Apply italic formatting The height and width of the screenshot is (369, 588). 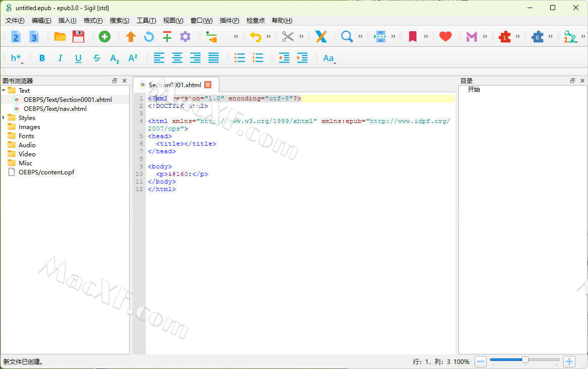coord(60,58)
